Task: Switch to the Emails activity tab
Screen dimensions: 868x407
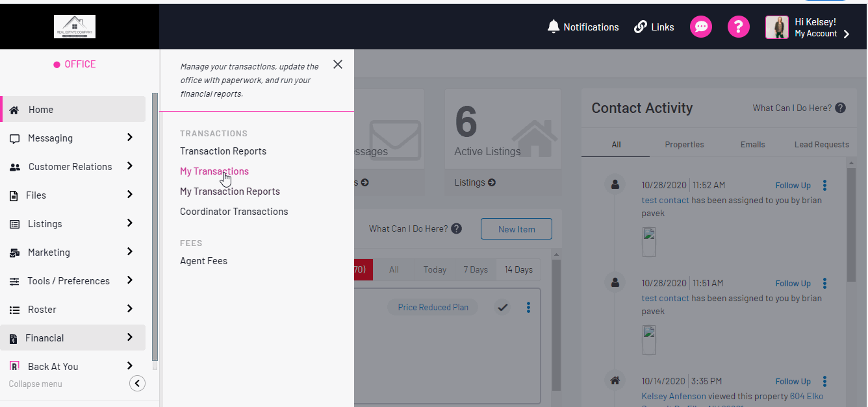Action: [752, 145]
